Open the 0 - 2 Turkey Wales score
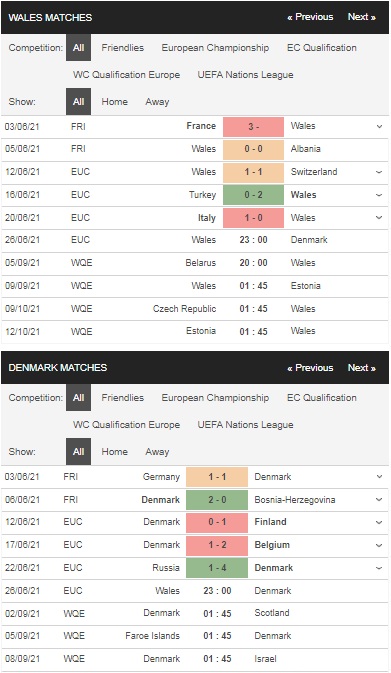 [253, 195]
